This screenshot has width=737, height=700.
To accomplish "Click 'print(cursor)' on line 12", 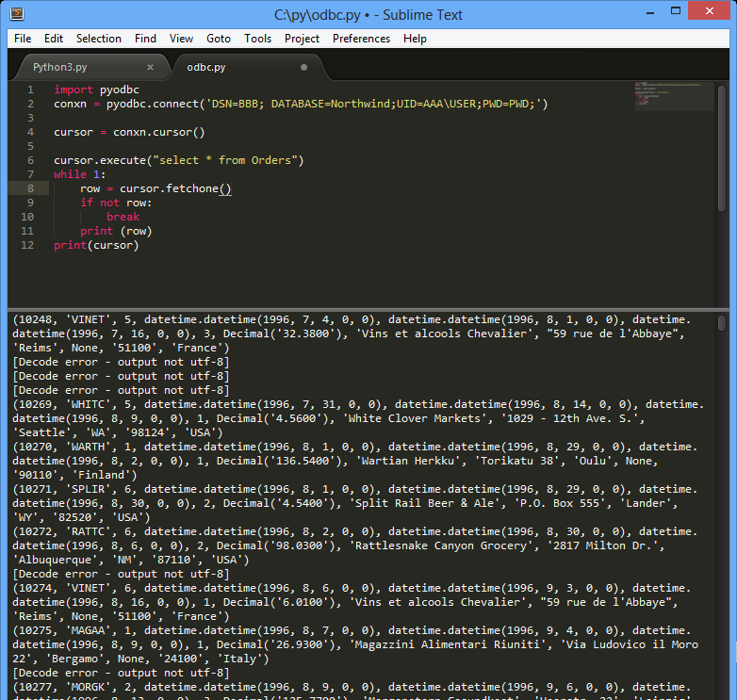I will coord(96,245).
